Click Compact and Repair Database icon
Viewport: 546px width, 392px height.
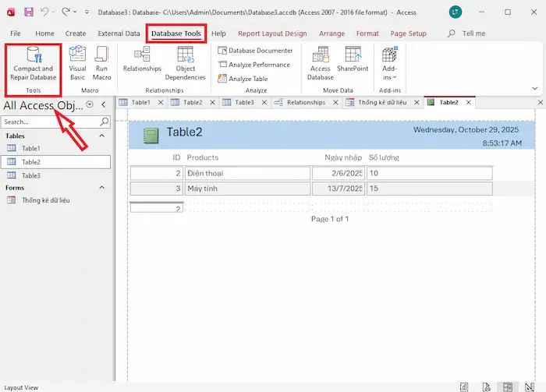pos(34,55)
